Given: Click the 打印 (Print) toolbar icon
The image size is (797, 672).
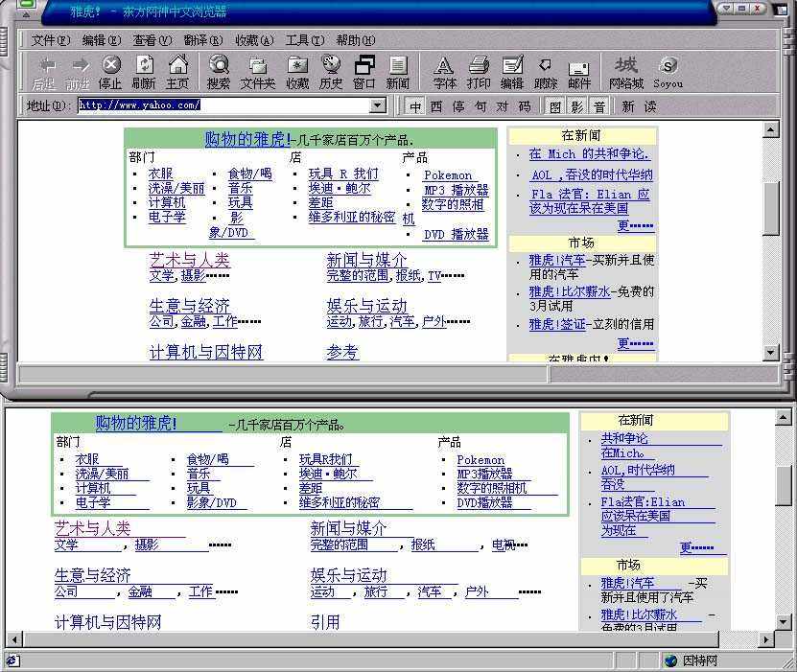Looking at the screenshot, I should 479,70.
